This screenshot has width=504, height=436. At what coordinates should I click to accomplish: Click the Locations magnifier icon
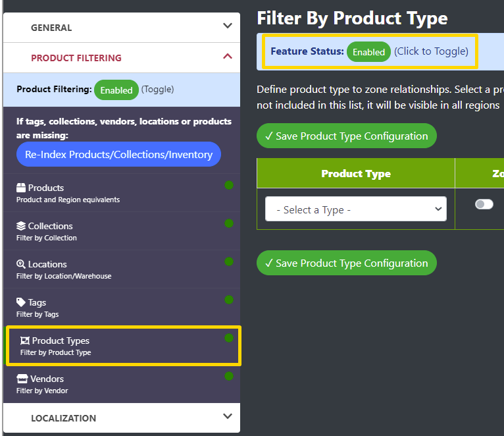[x=21, y=264]
